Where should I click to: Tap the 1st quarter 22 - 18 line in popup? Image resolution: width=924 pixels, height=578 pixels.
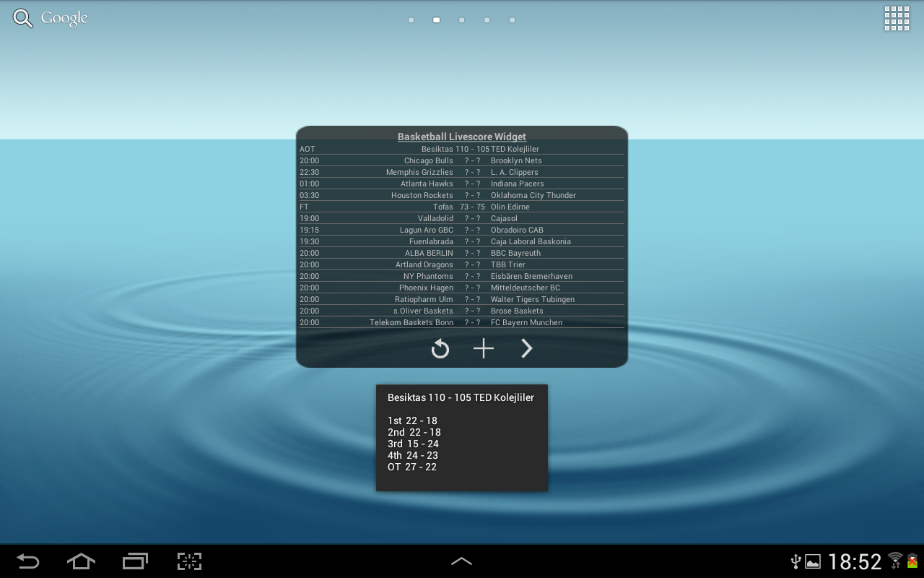point(412,420)
